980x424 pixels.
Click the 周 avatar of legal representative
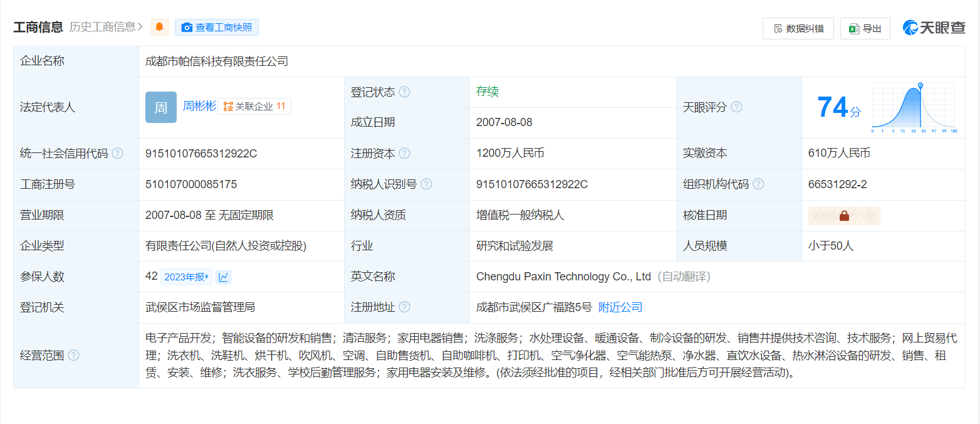tap(161, 107)
